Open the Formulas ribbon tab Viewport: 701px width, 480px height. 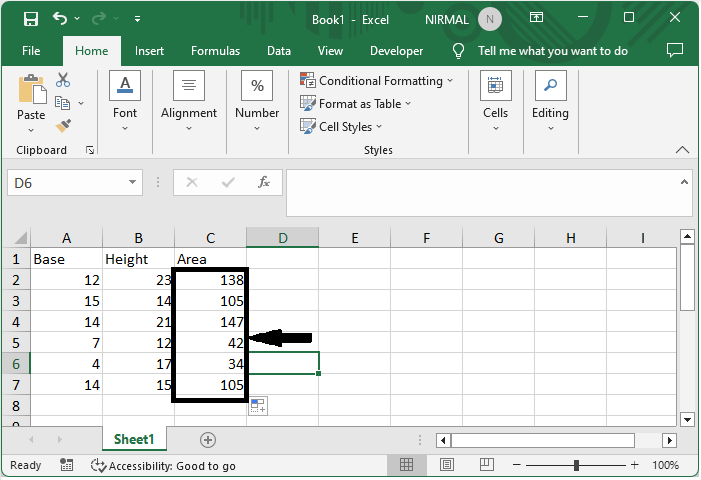coord(215,51)
